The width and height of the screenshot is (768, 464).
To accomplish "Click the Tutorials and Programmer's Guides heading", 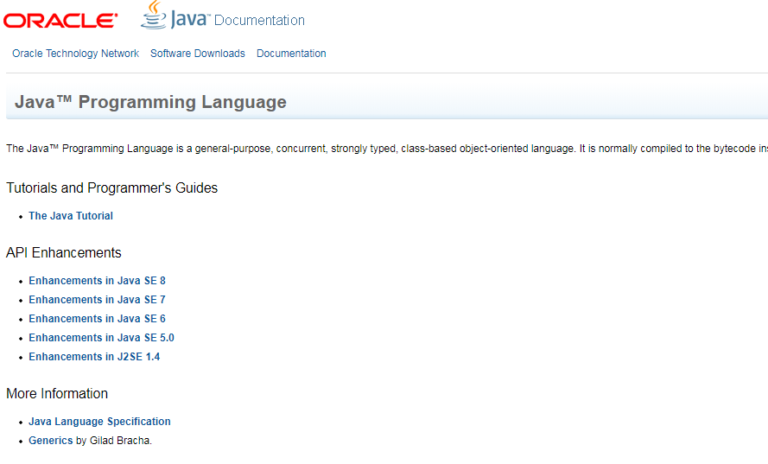I will pos(112,188).
